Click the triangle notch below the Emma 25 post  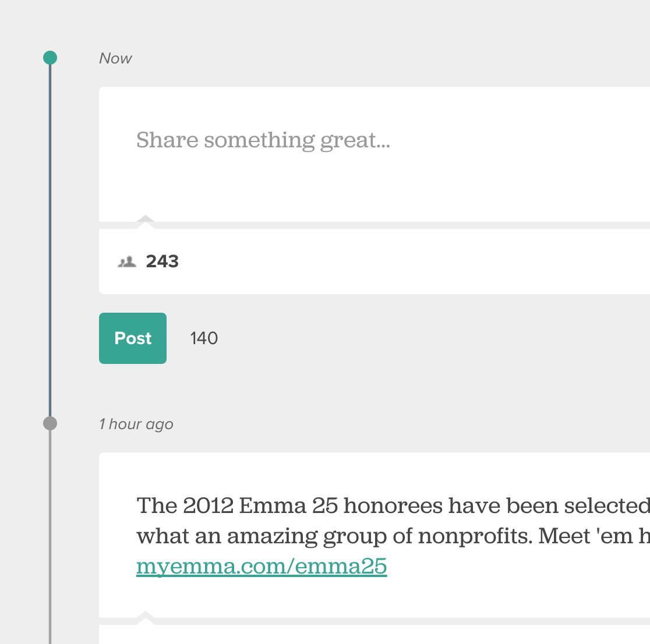coord(145,615)
